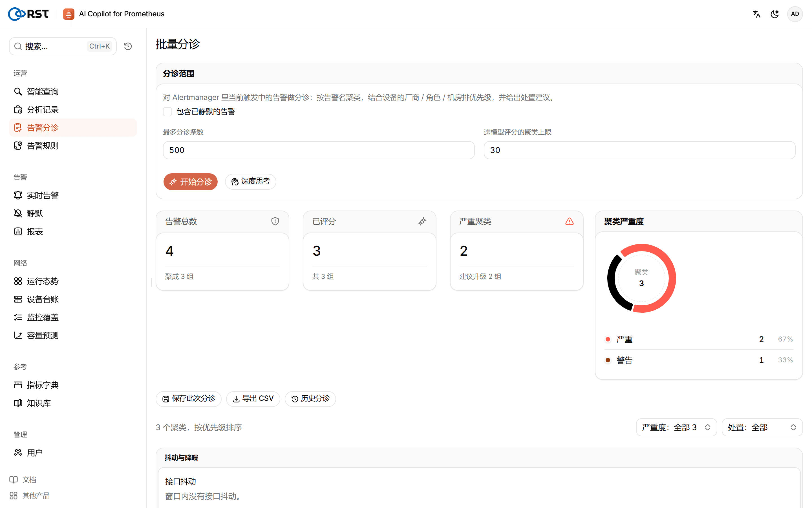Open 运行态势 network overview
Screen dimensions: 812x508
pyautogui.click(x=73, y=281)
